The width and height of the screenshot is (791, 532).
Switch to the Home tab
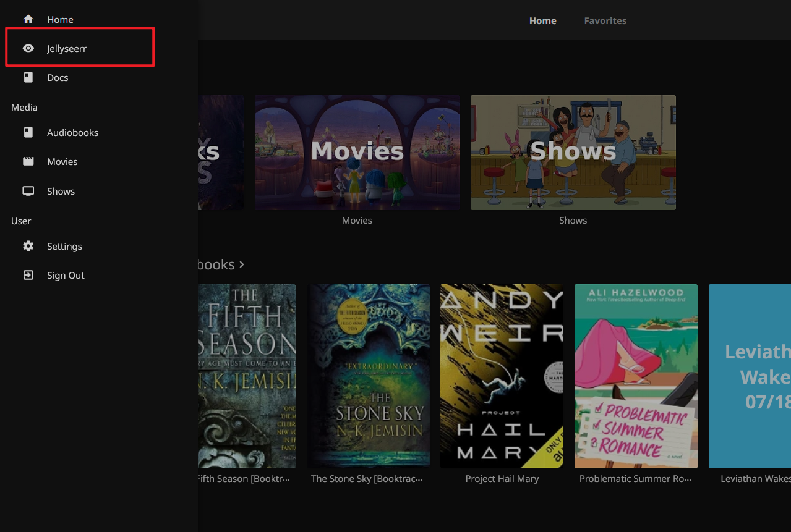coord(542,20)
